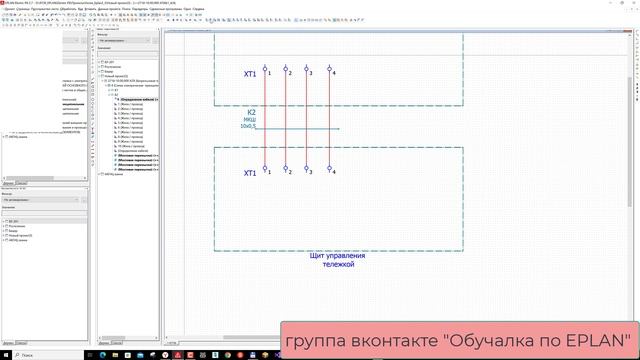Viewport: 640px width, 360px height.
Task: Switch bottom-left navigator to the Список tab
Action: pyautogui.click(x=21, y=343)
